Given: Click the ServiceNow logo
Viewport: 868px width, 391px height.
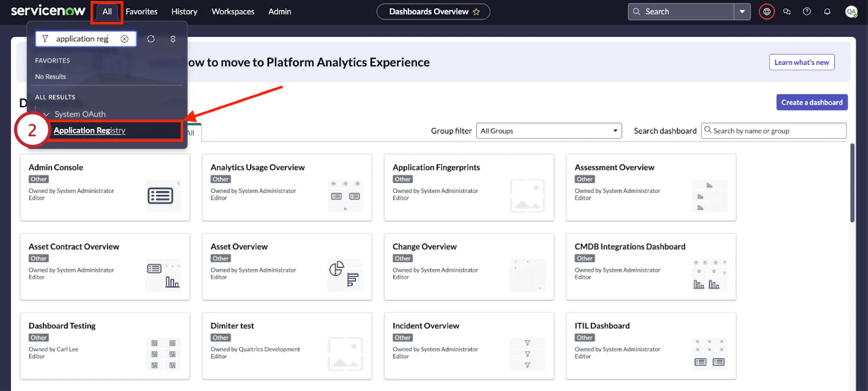Looking at the screenshot, I should click(48, 11).
